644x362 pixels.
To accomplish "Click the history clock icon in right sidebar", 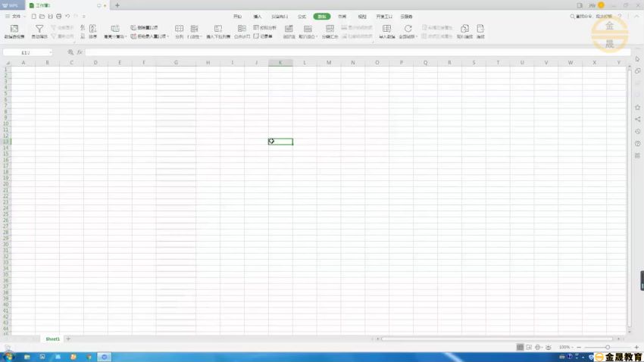I will tap(637, 131).
